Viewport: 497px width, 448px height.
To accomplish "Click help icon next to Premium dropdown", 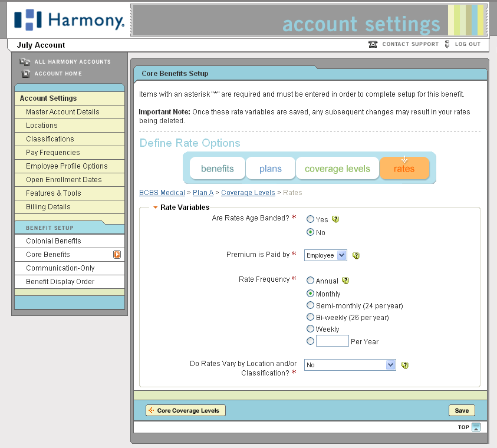I will (x=356, y=255).
